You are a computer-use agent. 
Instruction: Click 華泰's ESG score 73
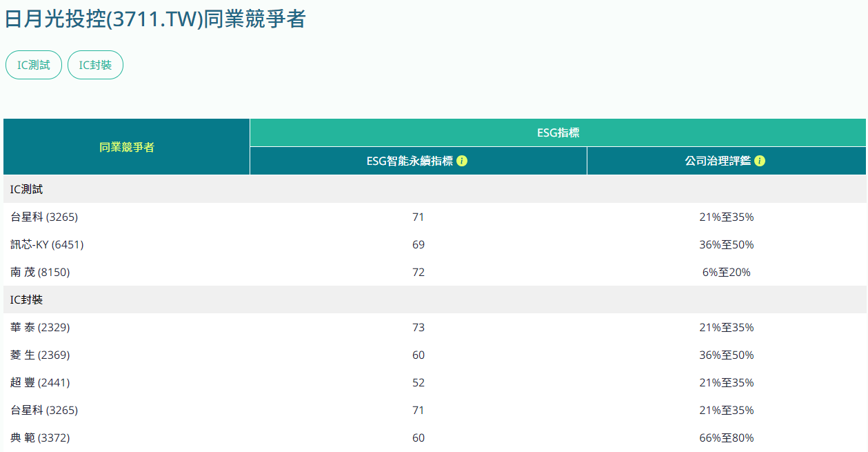(x=418, y=327)
